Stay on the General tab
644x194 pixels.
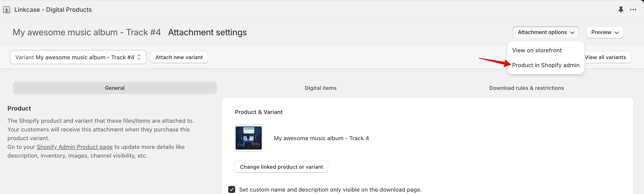[x=114, y=88]
